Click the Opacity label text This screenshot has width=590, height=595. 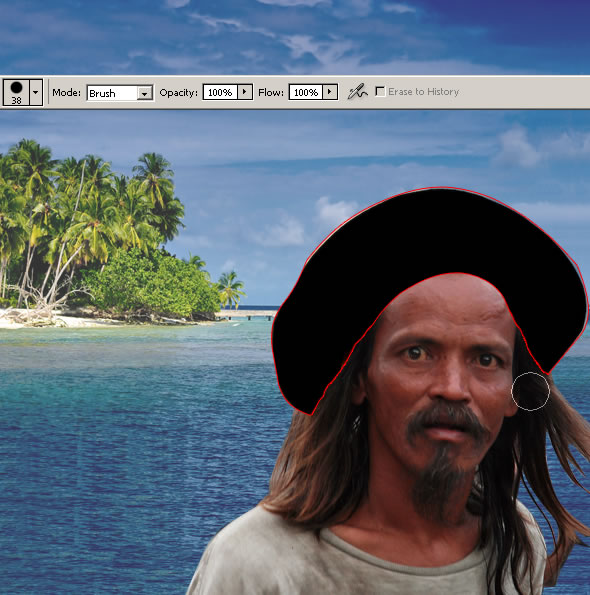178,93
